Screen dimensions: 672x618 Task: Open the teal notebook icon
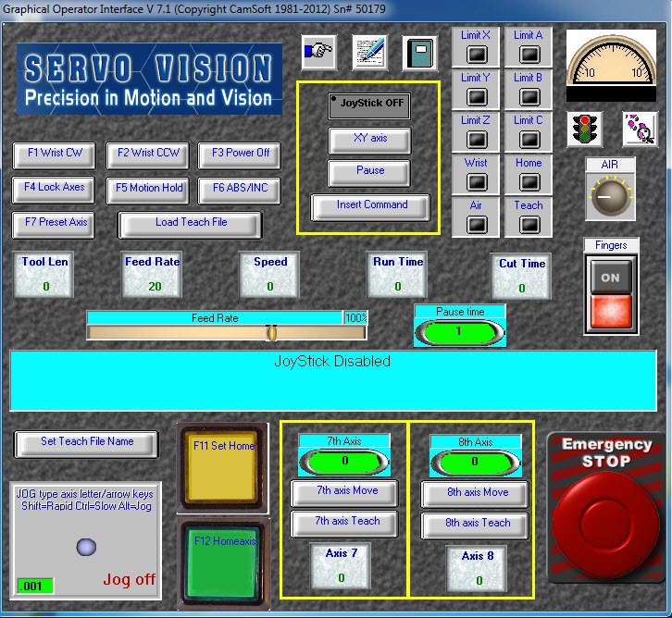coord(420,53)
